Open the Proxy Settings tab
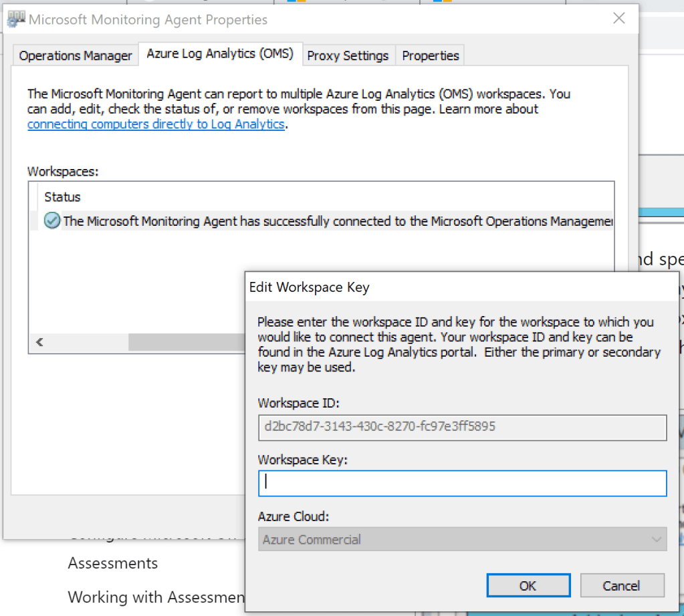 tap(348, 55)
